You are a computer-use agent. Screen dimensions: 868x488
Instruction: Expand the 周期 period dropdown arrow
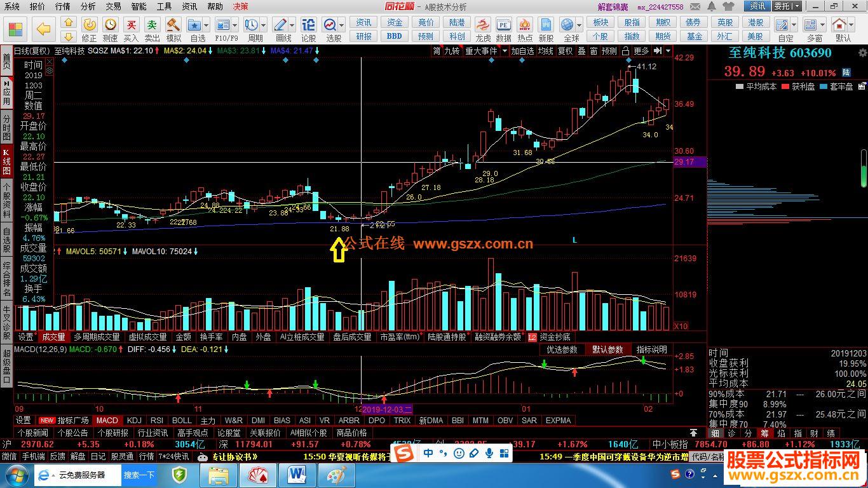[x=264, y=25]
